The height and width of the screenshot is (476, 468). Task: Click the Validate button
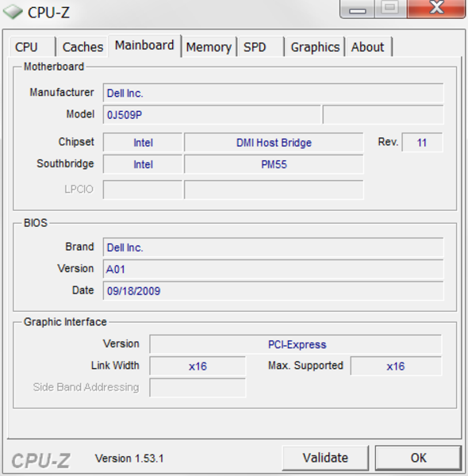[x=325, y=458]
